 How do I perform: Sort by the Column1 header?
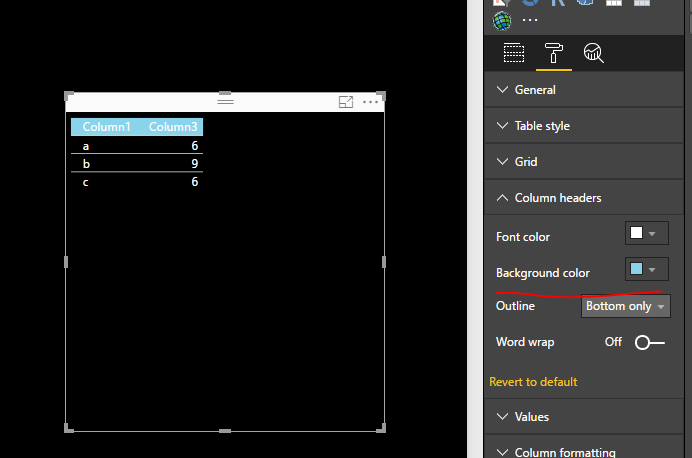click(x=106, y=127)
